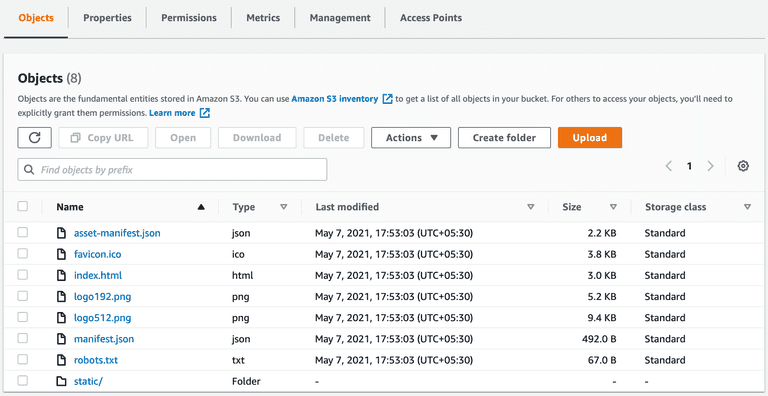Open the Management tab
768x396 pixels.
[340, 18]
